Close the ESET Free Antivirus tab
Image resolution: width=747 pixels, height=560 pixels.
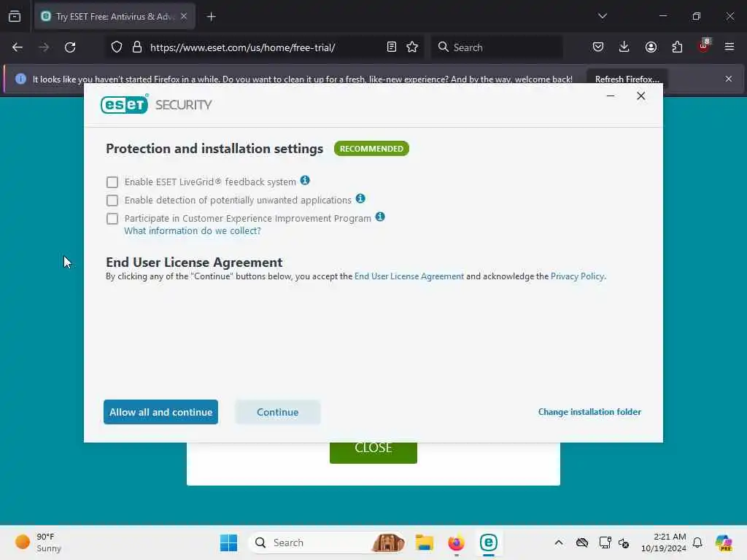(x=183, y=17)
